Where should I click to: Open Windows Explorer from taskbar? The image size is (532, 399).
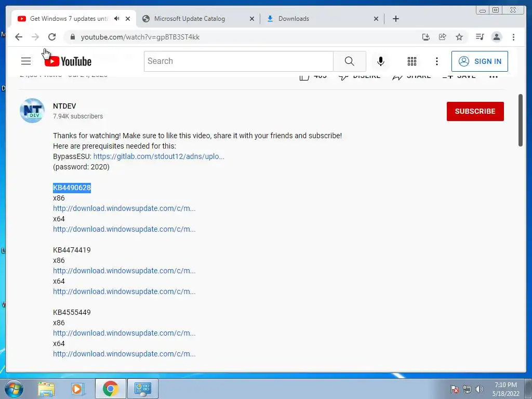click(46, 389)
